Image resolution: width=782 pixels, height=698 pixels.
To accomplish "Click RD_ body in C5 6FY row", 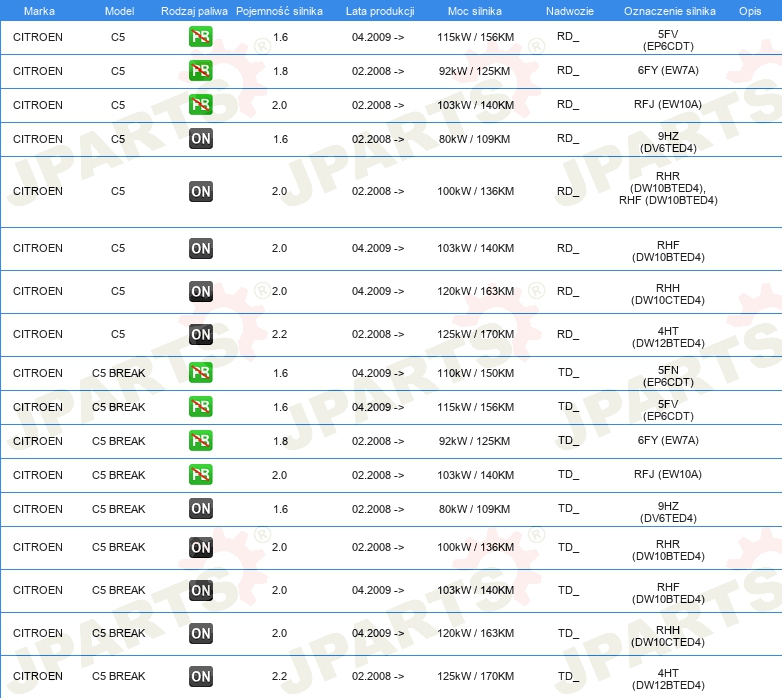I will click(x=568, y=71).
